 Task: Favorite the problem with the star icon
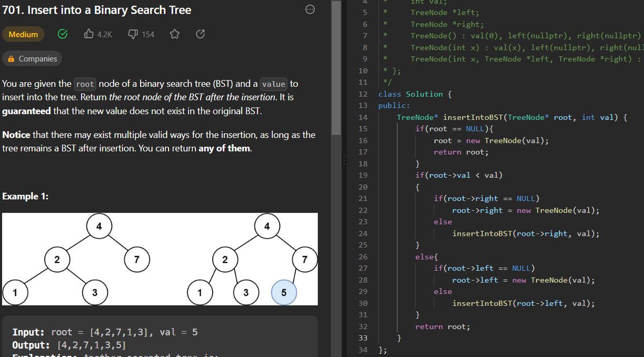tap(174, 34)
